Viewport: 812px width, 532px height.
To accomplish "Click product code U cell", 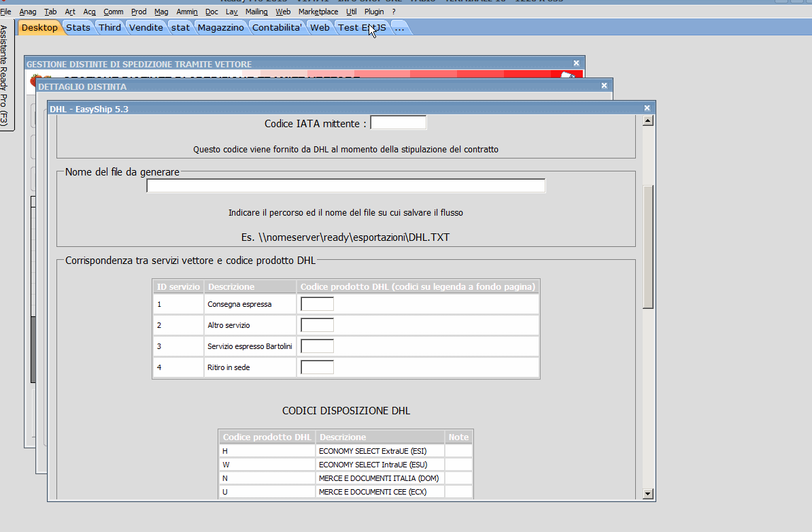I will (x=267, y=492).
